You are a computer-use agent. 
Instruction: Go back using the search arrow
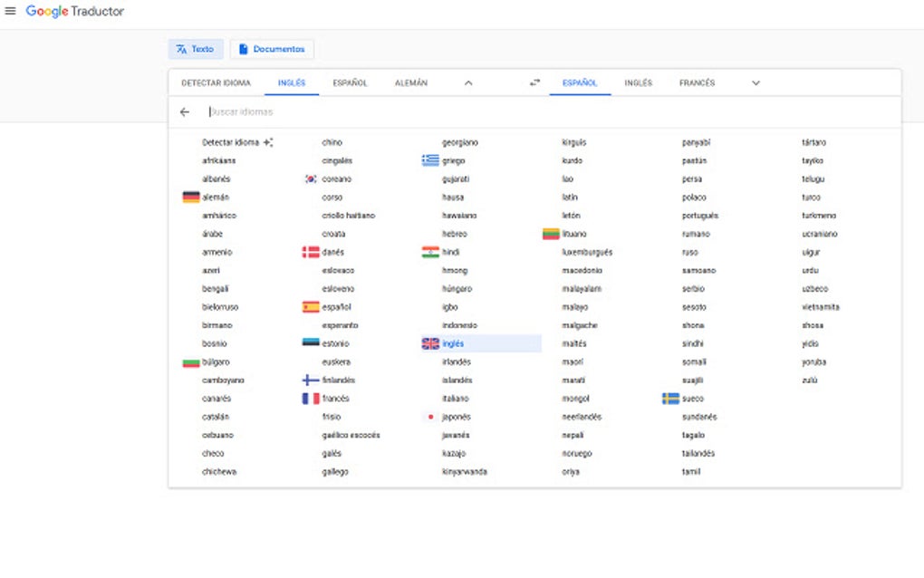click(x=185, y=112)
